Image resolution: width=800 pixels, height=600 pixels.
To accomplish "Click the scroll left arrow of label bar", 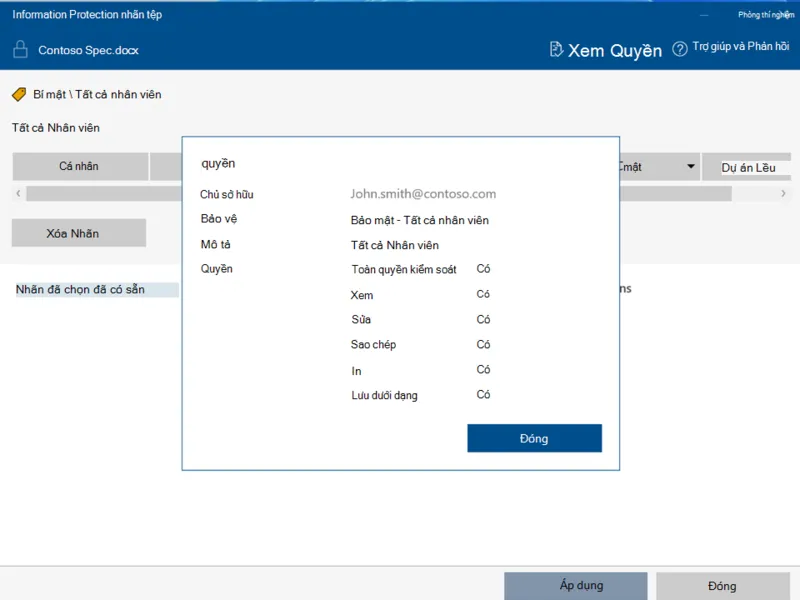I will coord(18,193).
